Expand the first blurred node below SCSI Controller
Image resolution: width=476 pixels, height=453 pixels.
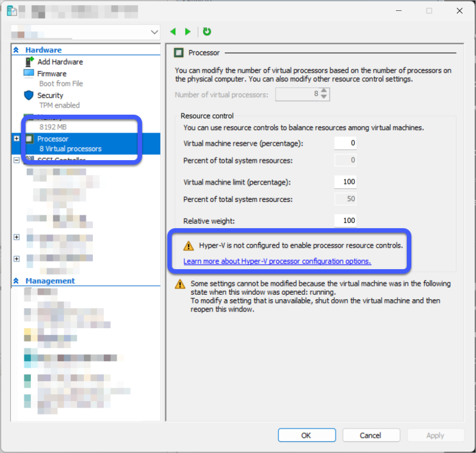pyautogui.click(x=17, y=237)
